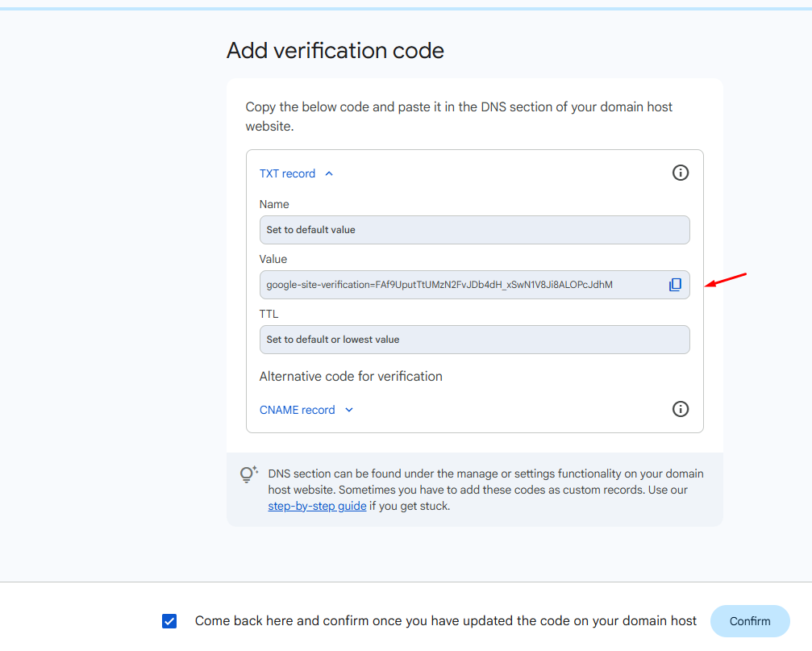
Task: Click the red arrow annotation
Action: point(726,280)
